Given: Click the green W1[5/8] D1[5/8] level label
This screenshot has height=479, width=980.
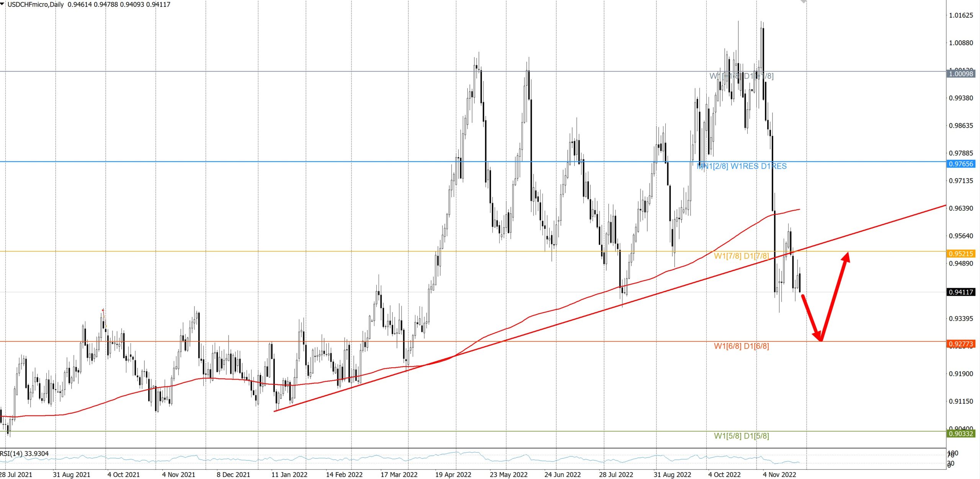Looking at the screenshot, I should point(741,436).
